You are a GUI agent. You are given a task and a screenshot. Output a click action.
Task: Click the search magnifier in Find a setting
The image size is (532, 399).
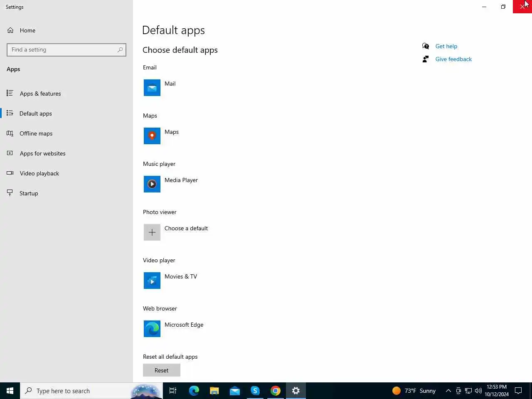pos(120,49)
